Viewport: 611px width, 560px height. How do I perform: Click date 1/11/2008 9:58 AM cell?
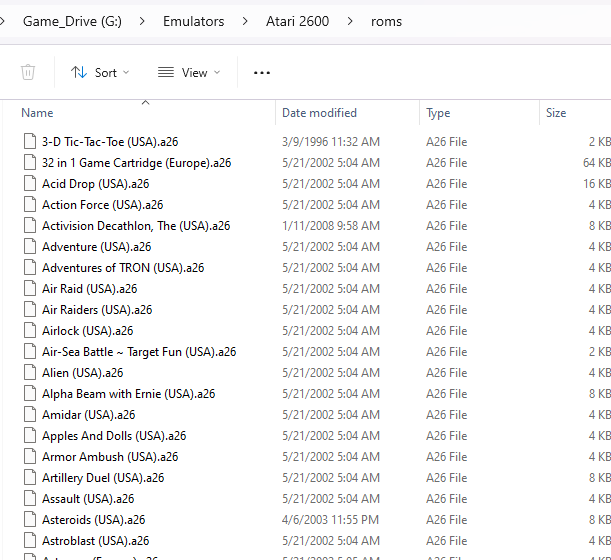pyautogui.click(x=331, y=226)
